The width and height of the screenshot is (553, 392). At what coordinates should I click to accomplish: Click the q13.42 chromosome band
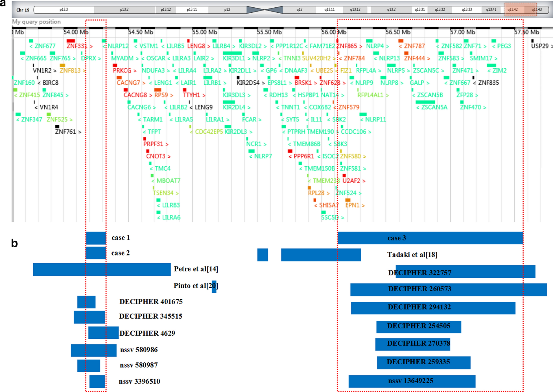point(512,9)
